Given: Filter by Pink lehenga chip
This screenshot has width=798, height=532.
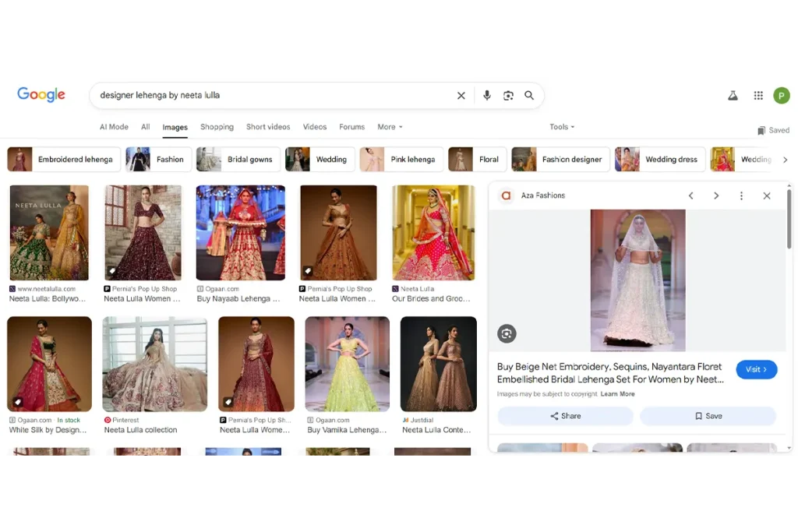Looking at the screenshot, I should tap(401, 159).
